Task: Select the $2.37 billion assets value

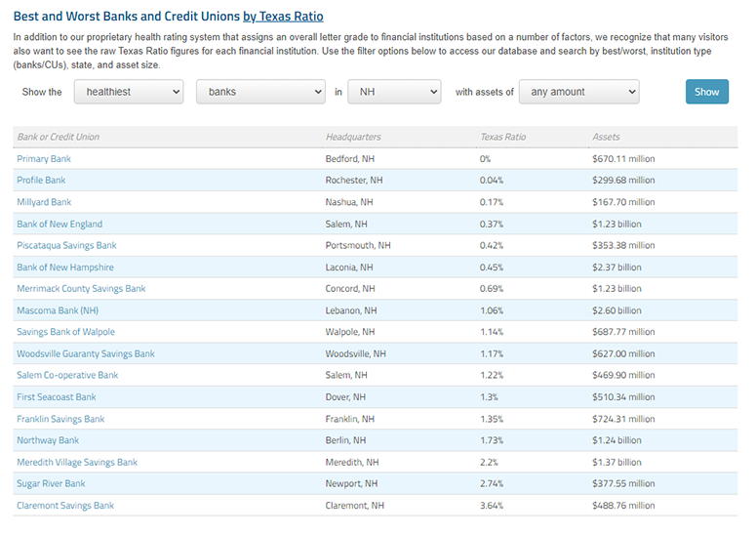Action: 617,267
